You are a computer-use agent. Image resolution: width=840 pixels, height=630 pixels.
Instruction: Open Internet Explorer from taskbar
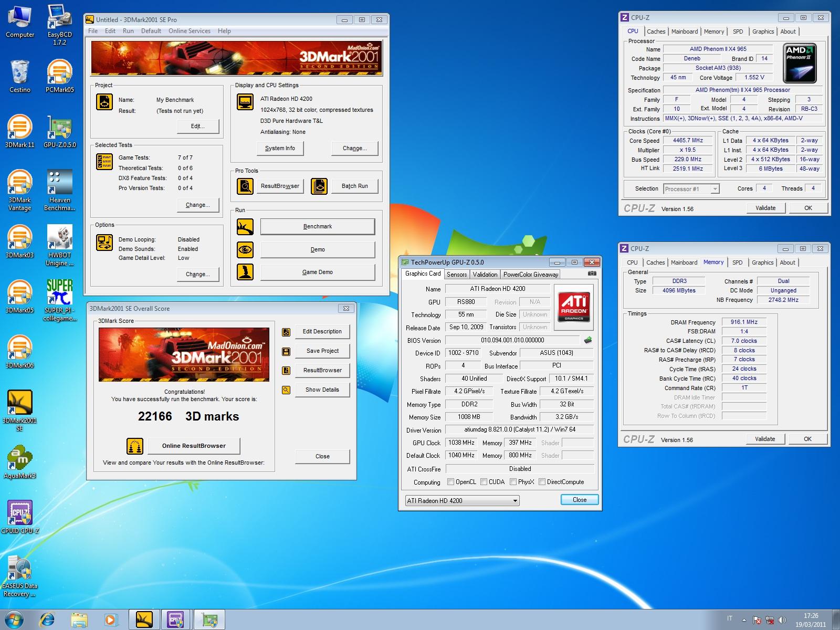tap(47, 620)
